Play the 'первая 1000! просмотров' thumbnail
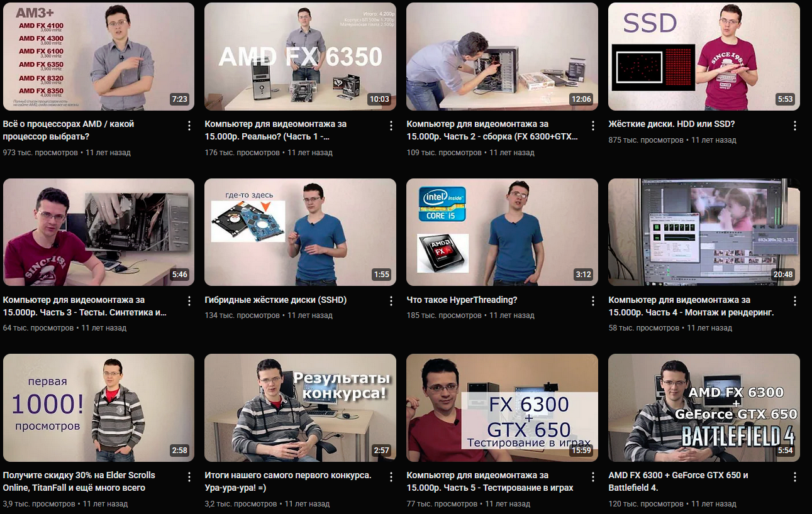 pyautogui.click(x=99, y=407)
